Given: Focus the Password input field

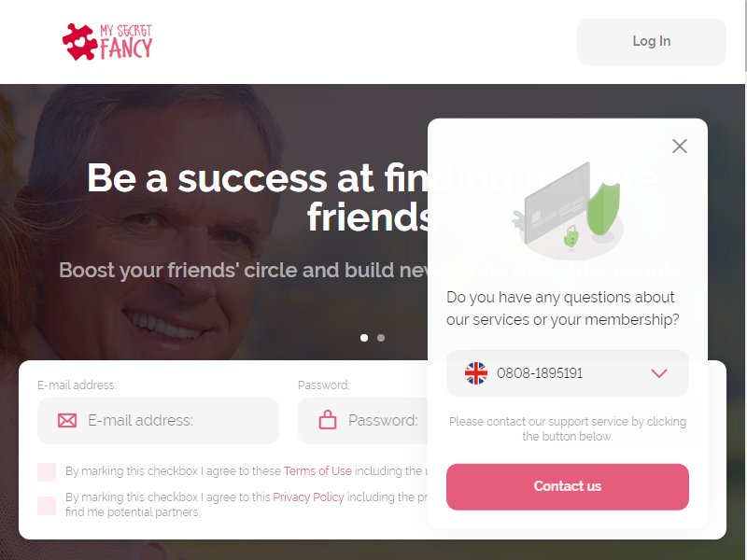Looking at the screenshot, I should pyautogui.click(x=363, y=421).
